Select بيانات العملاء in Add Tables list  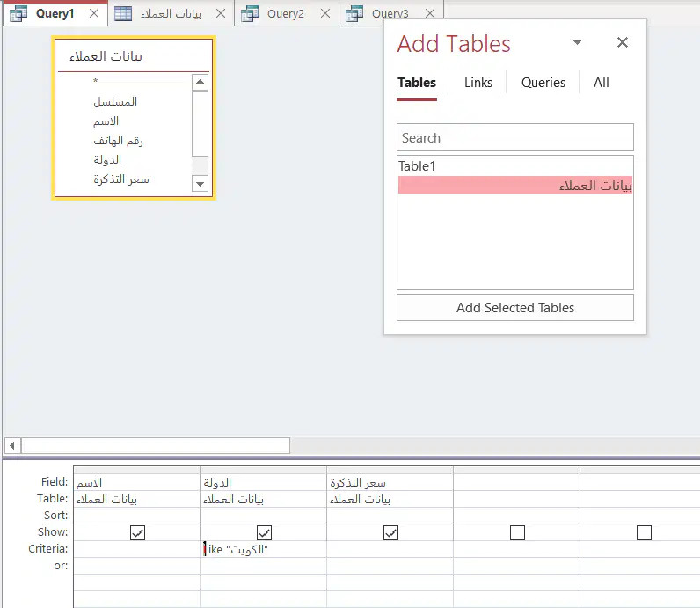click(515, 185)
